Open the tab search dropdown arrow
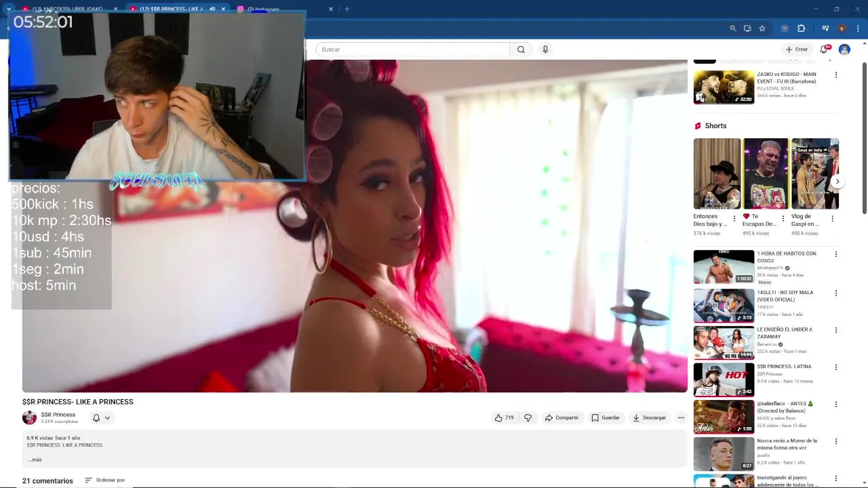 9,9
